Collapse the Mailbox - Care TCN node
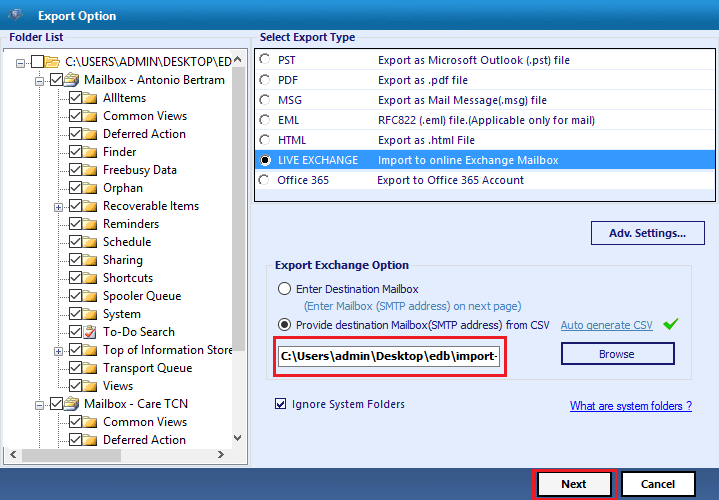 tap(39, 405)
